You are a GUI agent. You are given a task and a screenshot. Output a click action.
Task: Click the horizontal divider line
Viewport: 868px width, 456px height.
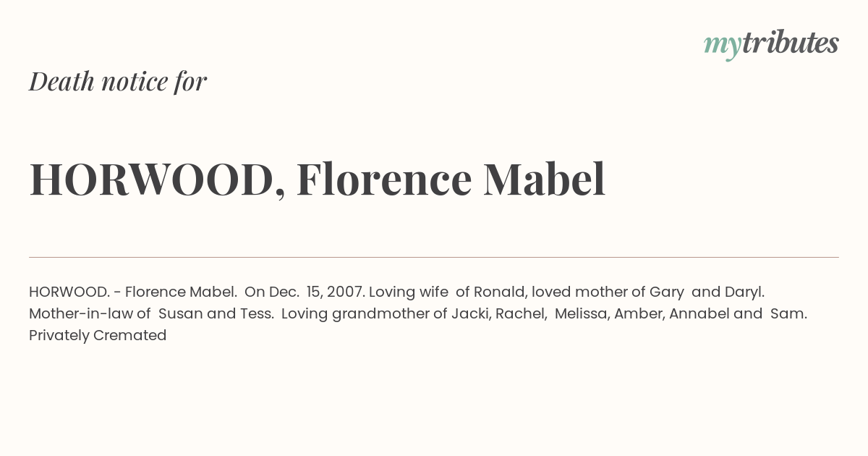[434, 257]
